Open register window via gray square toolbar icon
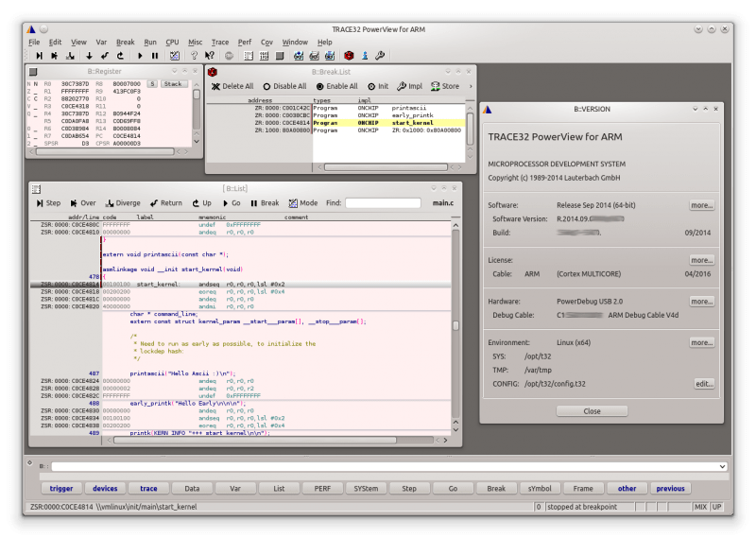The image size is (756, 538). tap(280, 56)
